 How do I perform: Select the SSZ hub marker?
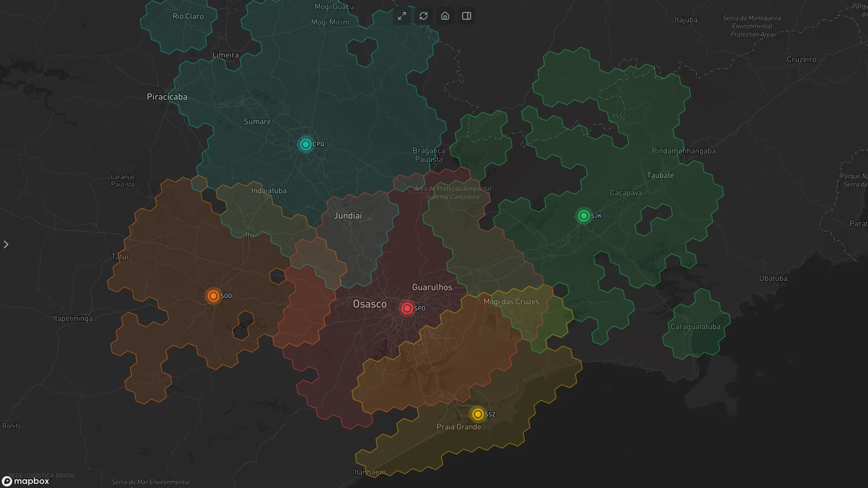coord(478,414)
